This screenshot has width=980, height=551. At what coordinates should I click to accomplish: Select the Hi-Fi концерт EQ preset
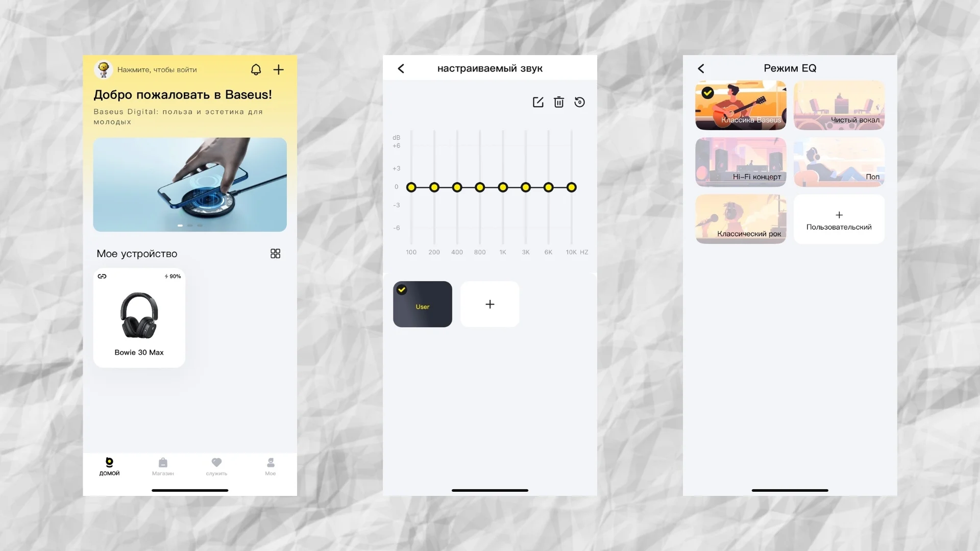pos(741,161)
